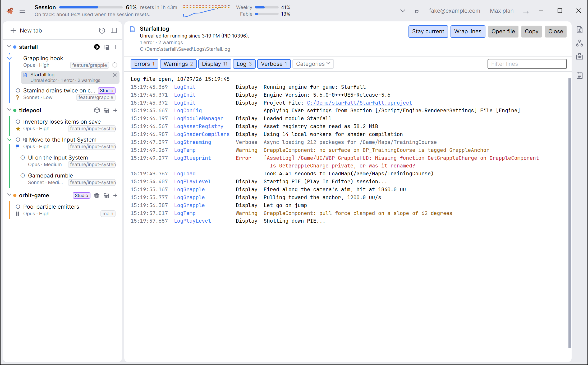Click into the Filter lines field
This screenshot has width=588, height=365.
[x=527, y=64]
